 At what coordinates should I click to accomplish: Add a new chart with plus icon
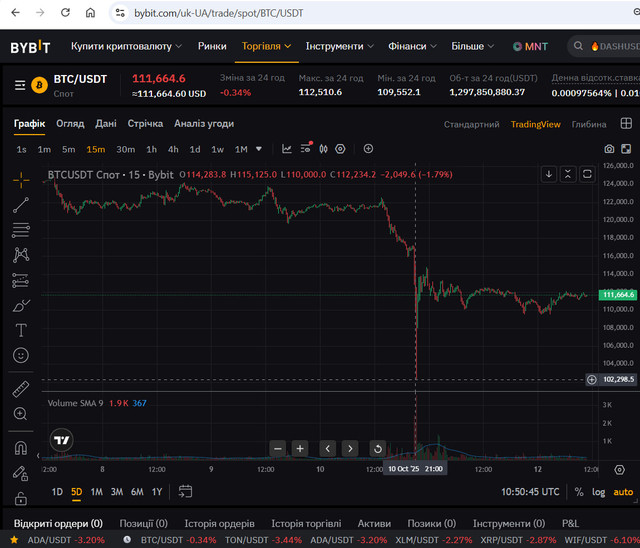click(x=368, y=149)
